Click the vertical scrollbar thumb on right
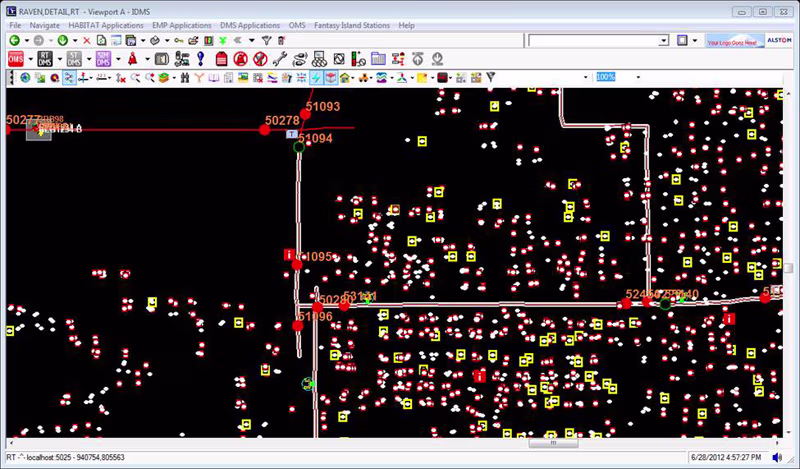The width and height of the screenshot is (800, 469). click(x=788, y=268)
